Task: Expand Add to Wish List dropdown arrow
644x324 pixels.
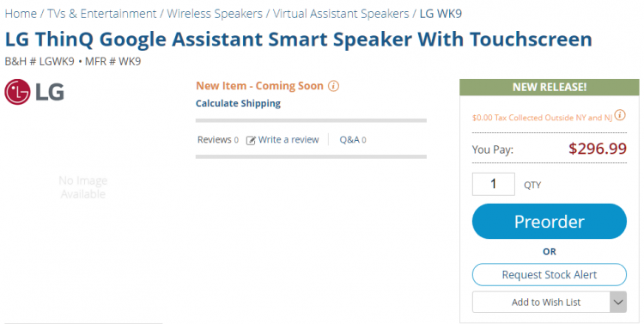Action: coord(618,303)
